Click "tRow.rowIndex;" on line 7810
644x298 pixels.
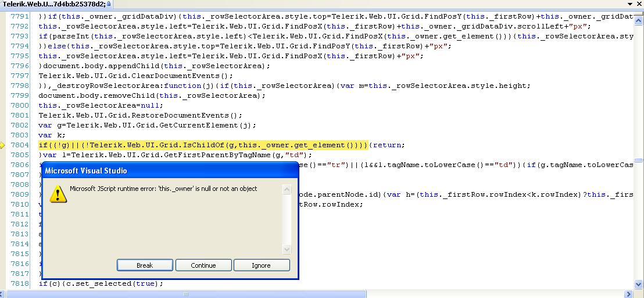[x=330, y=204]
